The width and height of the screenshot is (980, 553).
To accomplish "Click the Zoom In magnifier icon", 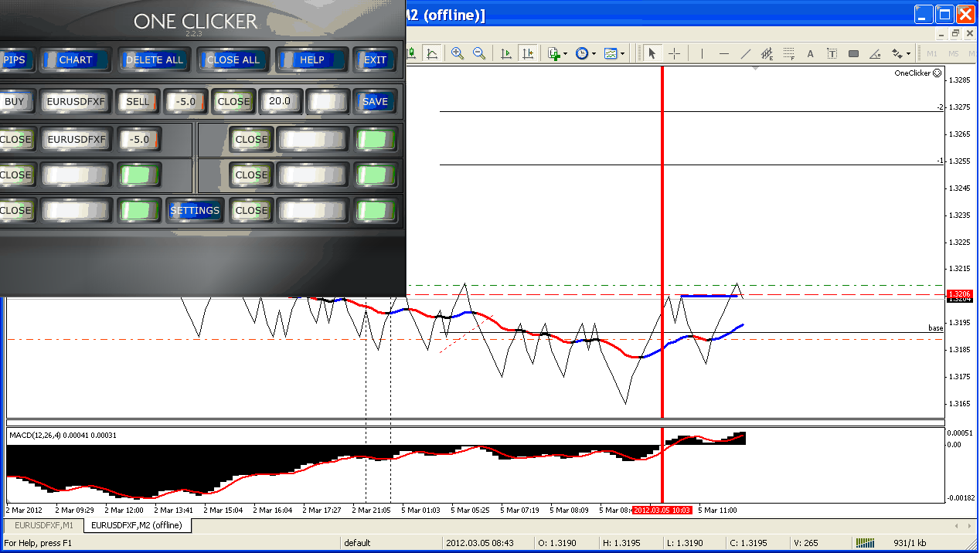I will pos(458,53).
